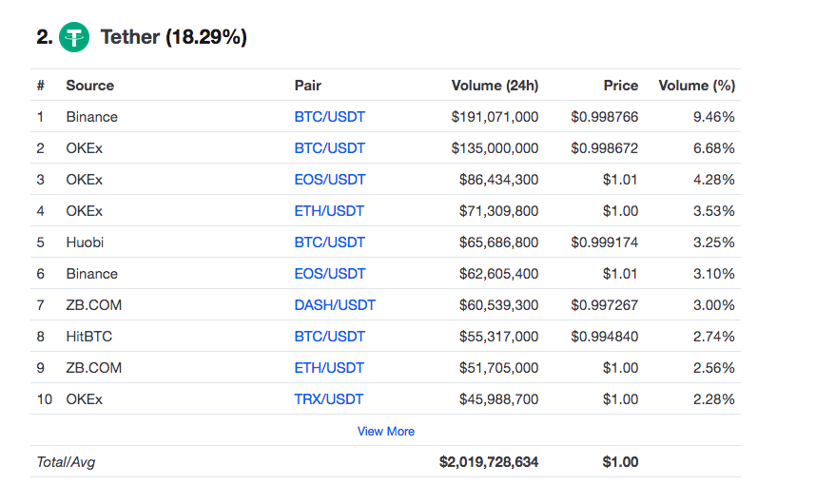Open the TRX/USDT pair link
The height and width of the screenshot is (504, 835).
(328, 399)
